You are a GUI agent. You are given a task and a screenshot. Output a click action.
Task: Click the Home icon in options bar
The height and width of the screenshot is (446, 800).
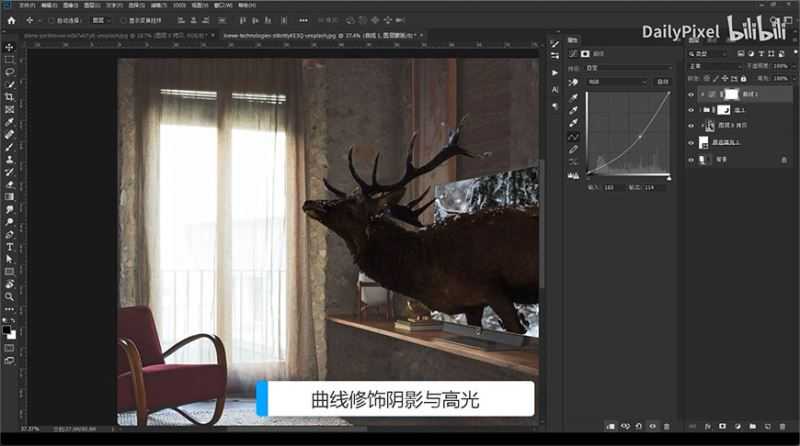tap(9, 19)
